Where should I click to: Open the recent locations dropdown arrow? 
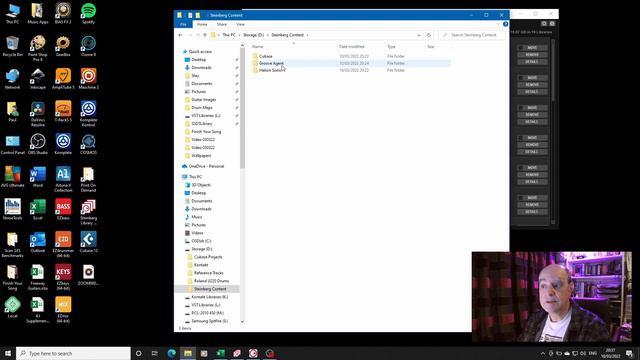pyautogui.click(x=198, y=35)
